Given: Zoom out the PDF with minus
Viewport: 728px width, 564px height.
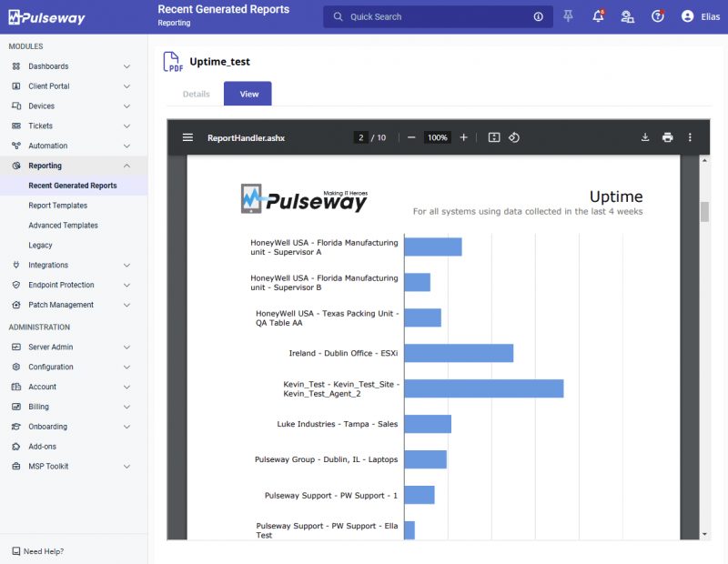Looking at the screenshot, I should click(x=411, y=137).
